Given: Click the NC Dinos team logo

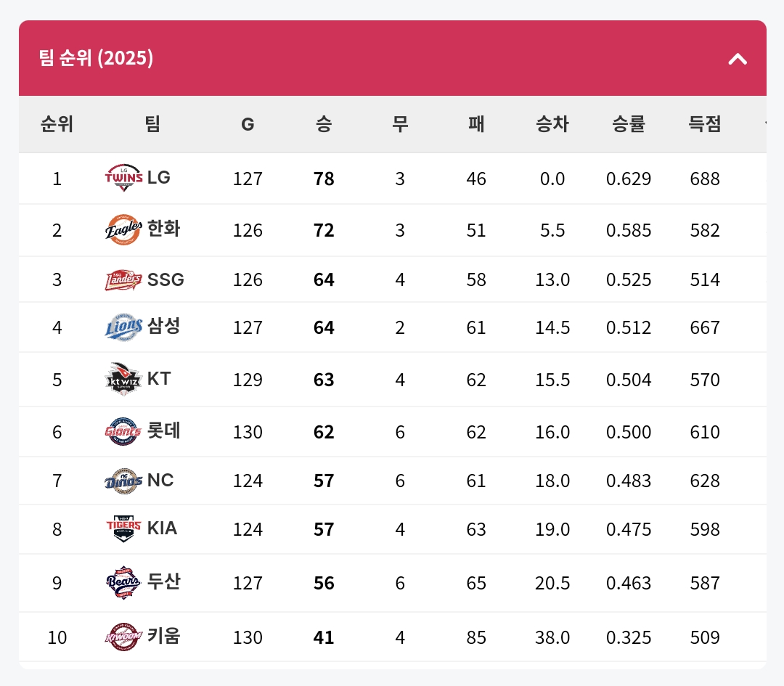Looking at the screenshot, I should [124, 481].
